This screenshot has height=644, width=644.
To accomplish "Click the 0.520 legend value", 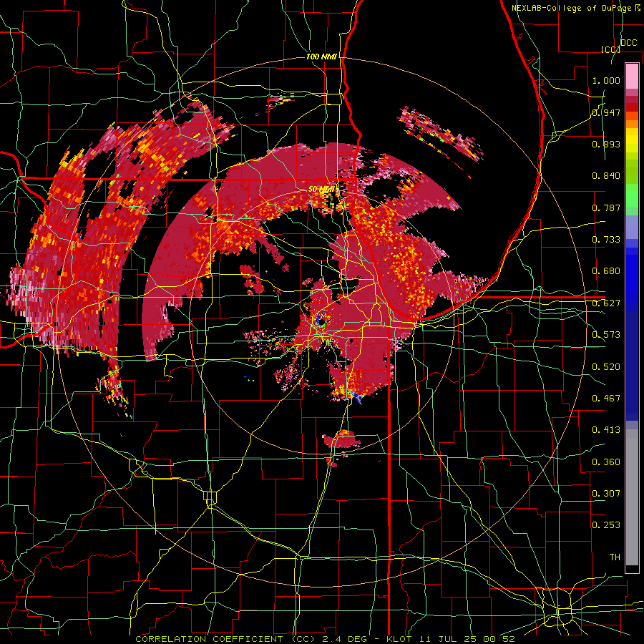I will coord(606,367).
